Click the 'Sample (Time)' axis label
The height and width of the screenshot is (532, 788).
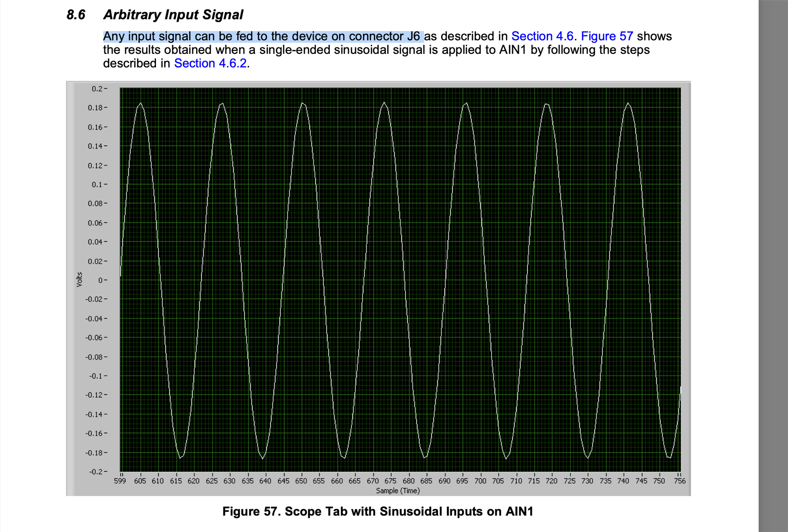point(398,491)
